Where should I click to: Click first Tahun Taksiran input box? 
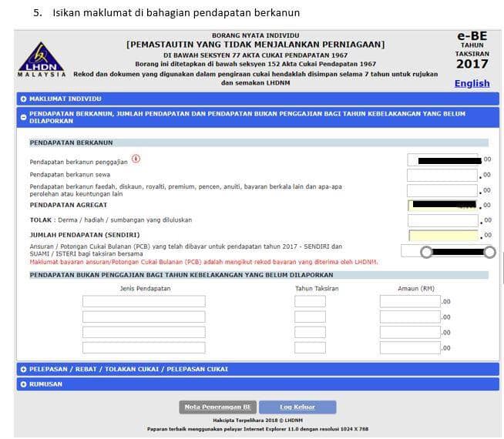click(x=310, y=301)
